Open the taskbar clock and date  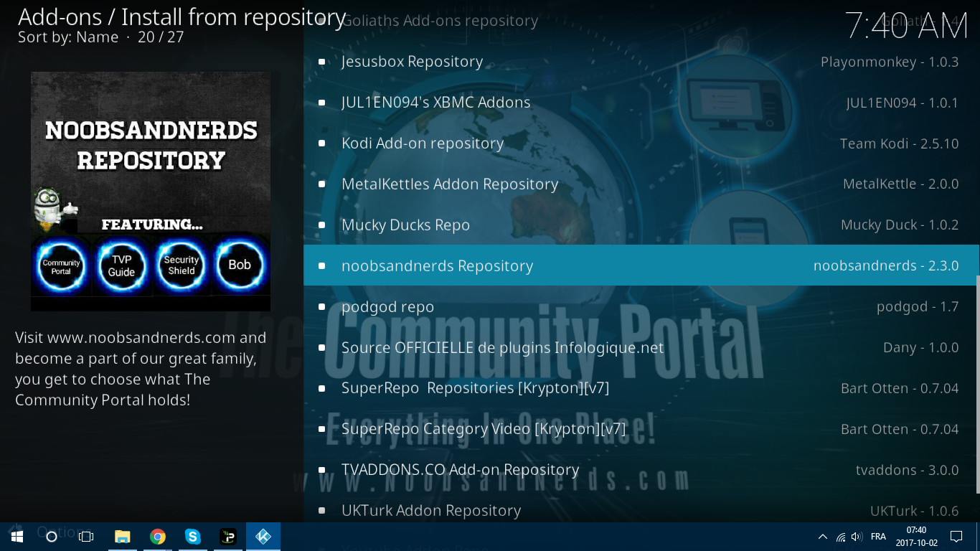[x=916, y=537]
